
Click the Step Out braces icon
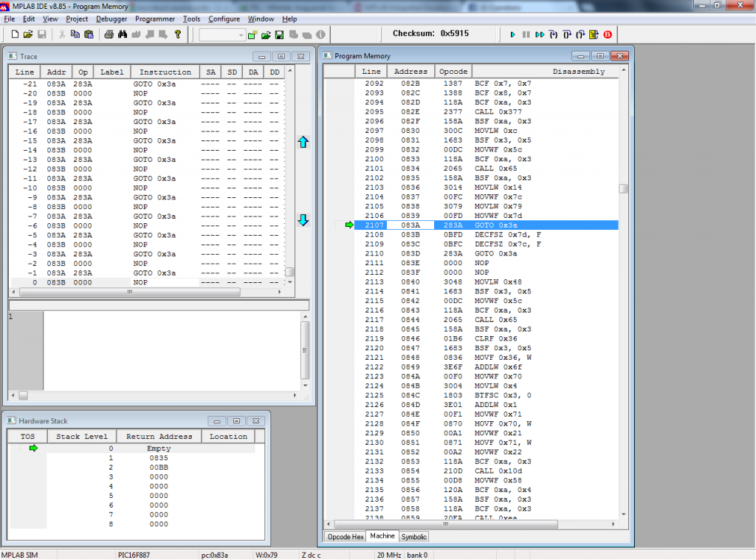[x=580, y=35]
